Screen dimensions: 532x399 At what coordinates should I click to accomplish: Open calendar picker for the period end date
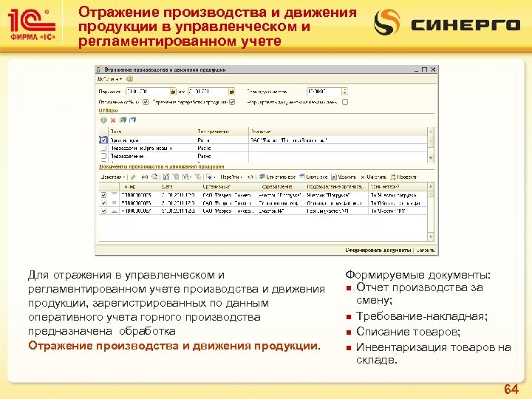[232, 92]
